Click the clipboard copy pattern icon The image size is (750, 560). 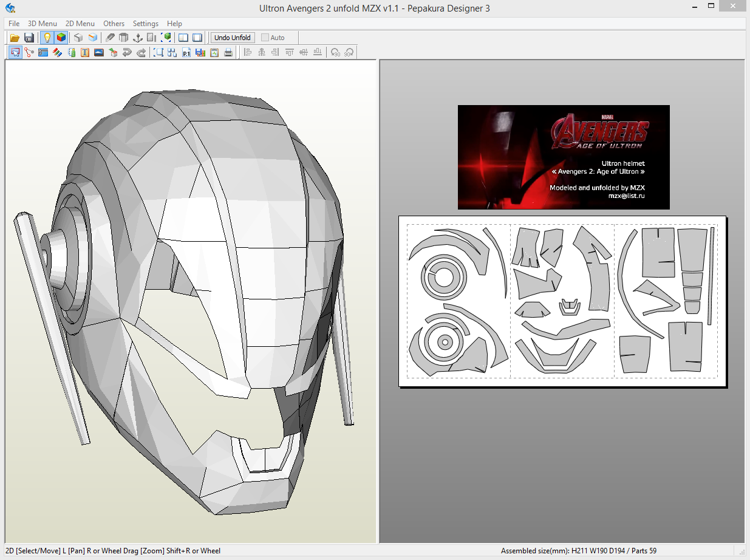click(214, 52)
